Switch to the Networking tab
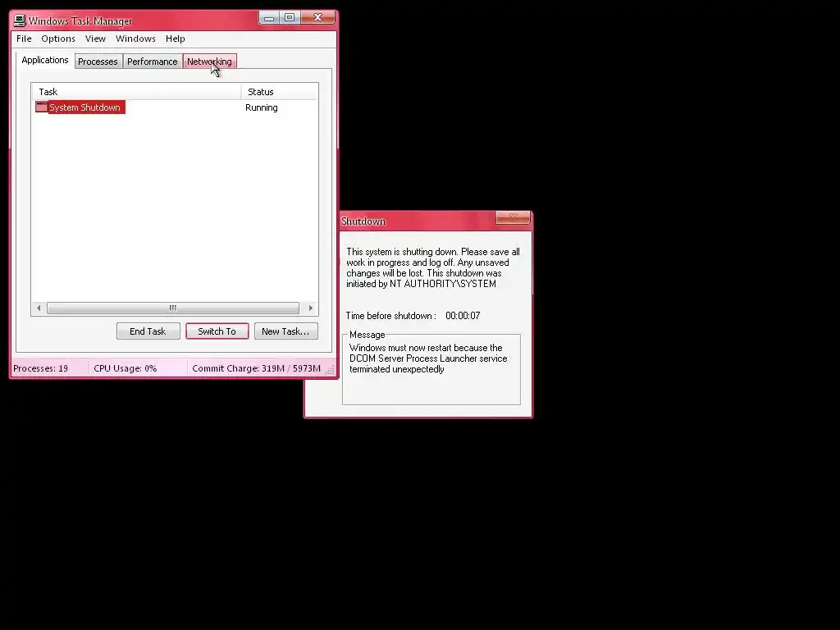Screen dimensions: 840x630 coord(209,62)
